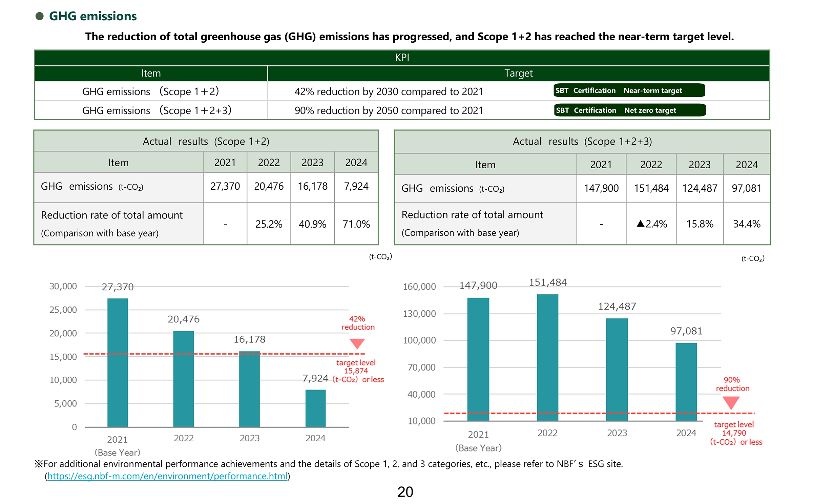
Task: Click the 16,178 bar for 2023
Action: pos(249,389)
